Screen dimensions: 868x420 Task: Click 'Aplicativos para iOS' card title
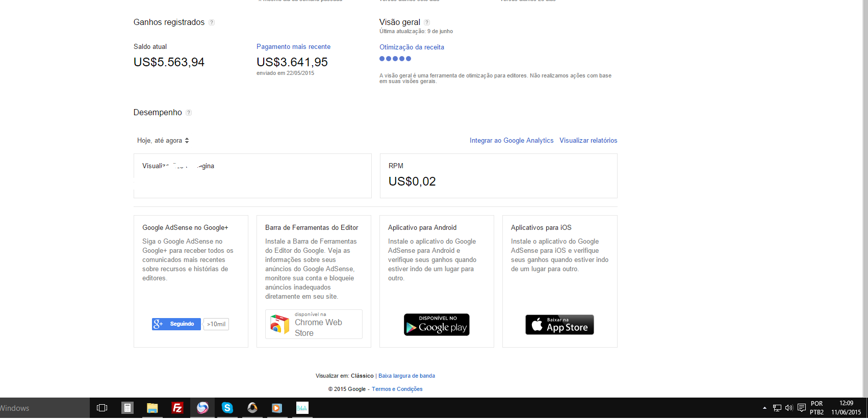541,228
